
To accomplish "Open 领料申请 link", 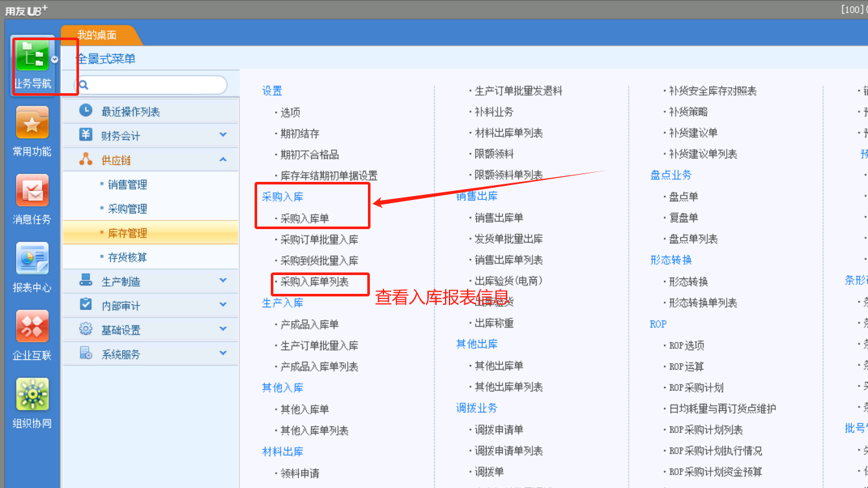I will (300, 474).
